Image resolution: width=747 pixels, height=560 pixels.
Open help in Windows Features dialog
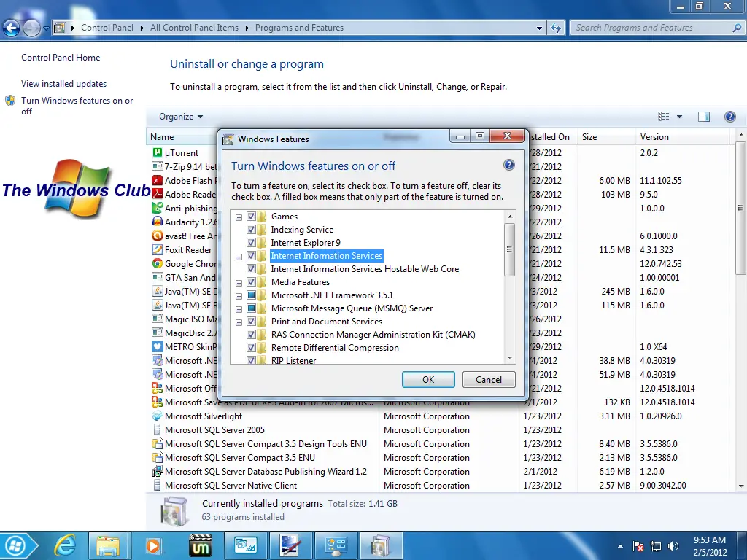coord(508,166)
